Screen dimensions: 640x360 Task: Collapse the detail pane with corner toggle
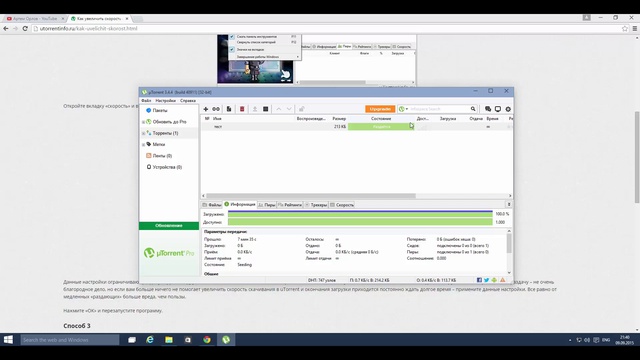tap(509, 204)
